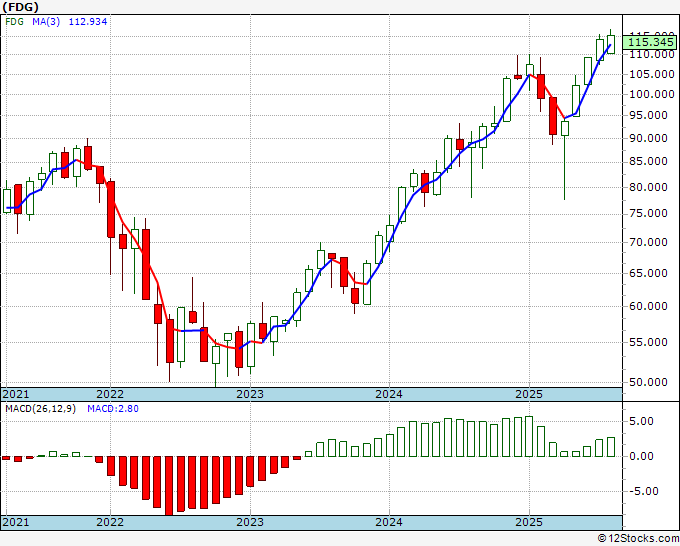This screenshot has height=546, width=680.
Task: Click the latest green candlestick beside 115.345
Action: point(611,45)
